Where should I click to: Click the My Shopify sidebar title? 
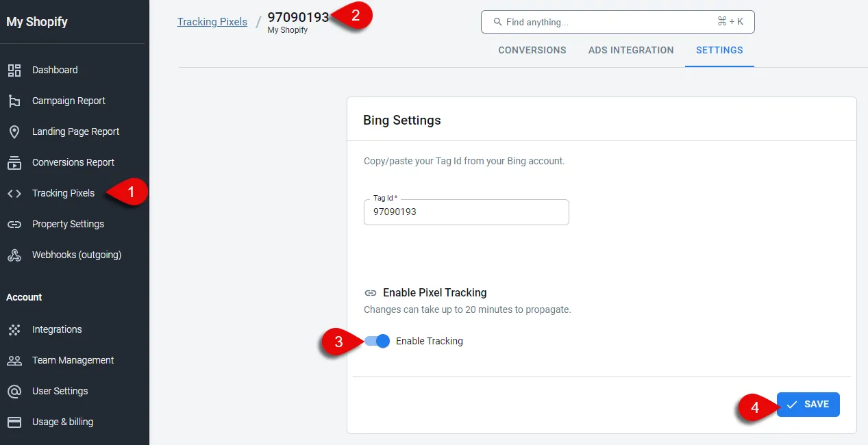(x=37, y=22)
